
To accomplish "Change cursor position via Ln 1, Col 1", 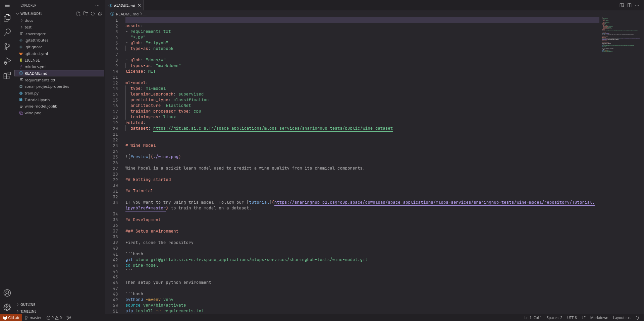I will [x=533, y=318].
